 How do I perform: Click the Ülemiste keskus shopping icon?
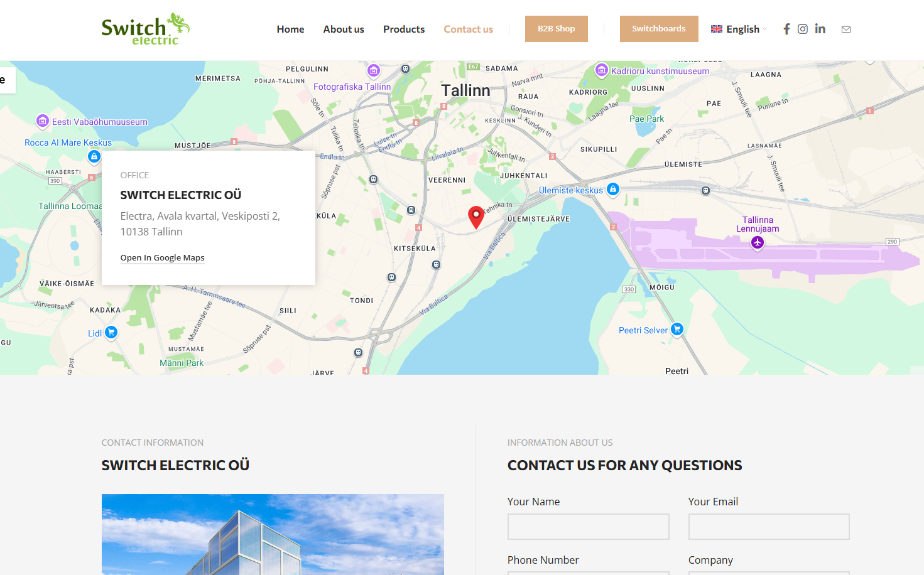point(613,189)
